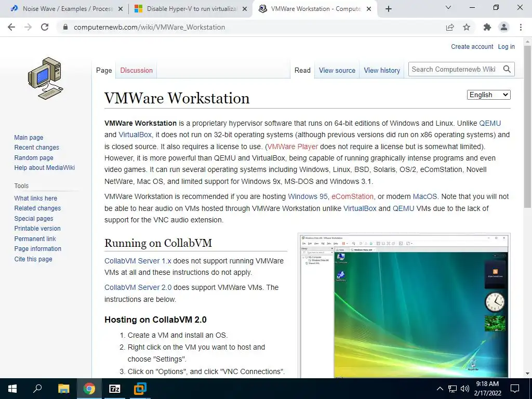
Task: Show hidden tray icons chevron
Action: 440,389
